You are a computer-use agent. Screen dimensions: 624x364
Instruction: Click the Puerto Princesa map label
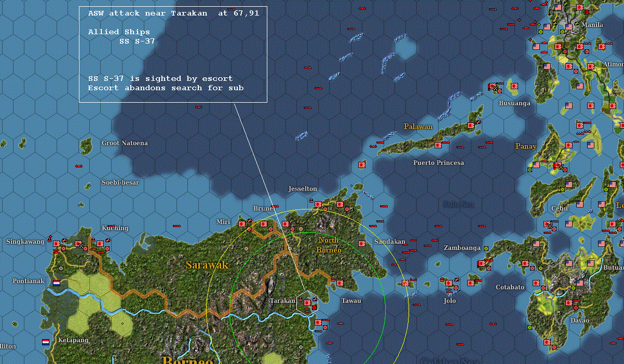click(439, 163)
